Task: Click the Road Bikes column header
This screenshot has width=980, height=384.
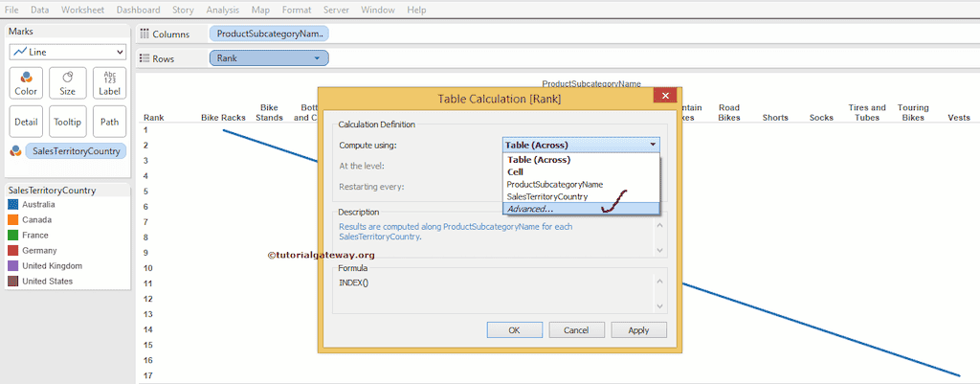Action: click(x=729, y=113)
